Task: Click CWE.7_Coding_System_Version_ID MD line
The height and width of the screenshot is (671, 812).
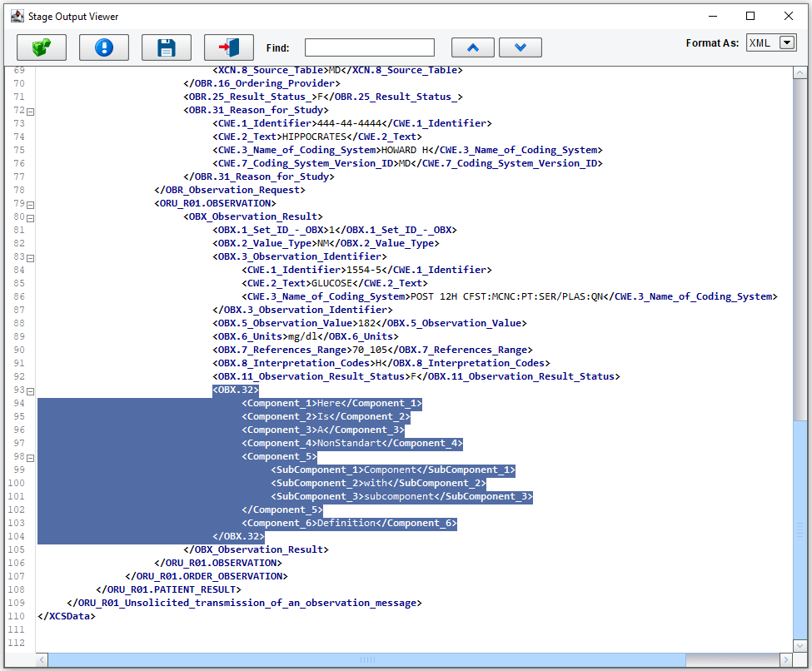Action: tap(407, 164)
